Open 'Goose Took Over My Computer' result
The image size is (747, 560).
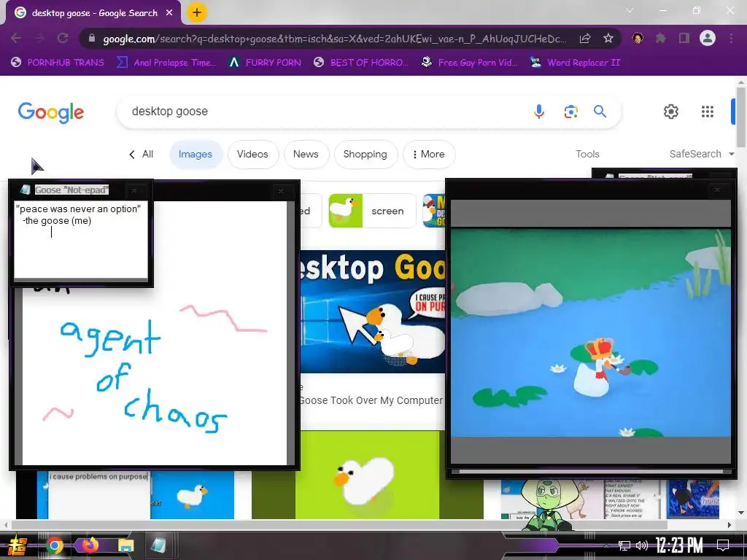pyautogui.click(x=371, y=400)
